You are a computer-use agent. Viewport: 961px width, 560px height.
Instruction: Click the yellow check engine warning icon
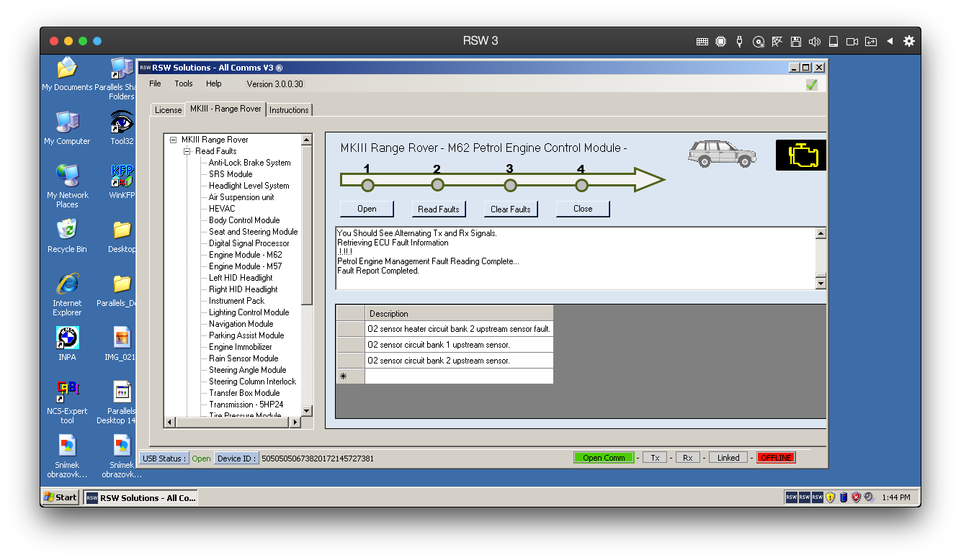[800, 155]
